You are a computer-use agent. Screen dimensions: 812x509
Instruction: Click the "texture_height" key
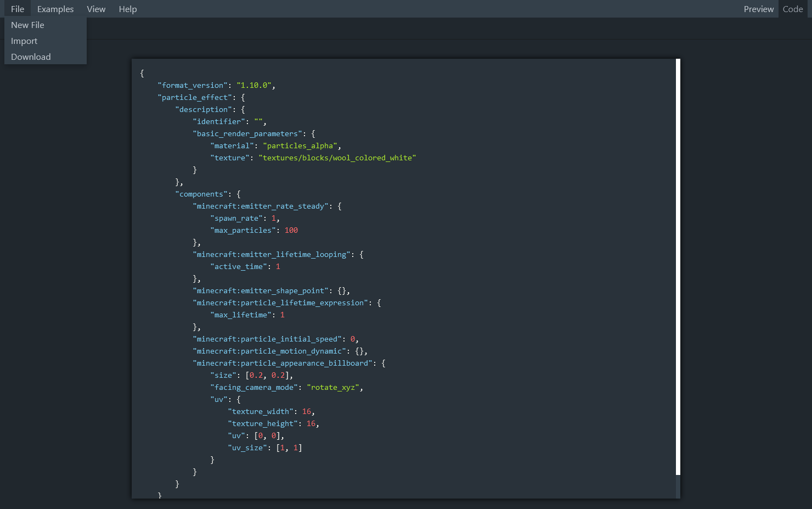[263, 423]
